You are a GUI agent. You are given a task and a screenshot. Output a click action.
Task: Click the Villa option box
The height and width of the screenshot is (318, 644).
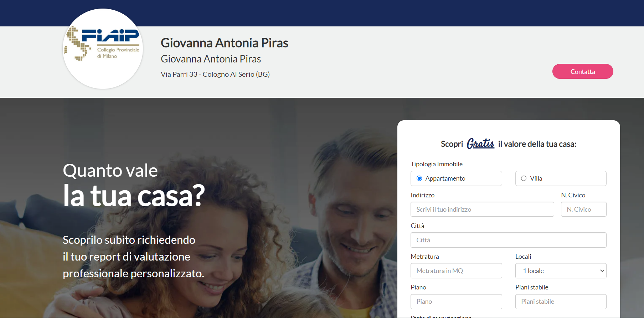561,178
